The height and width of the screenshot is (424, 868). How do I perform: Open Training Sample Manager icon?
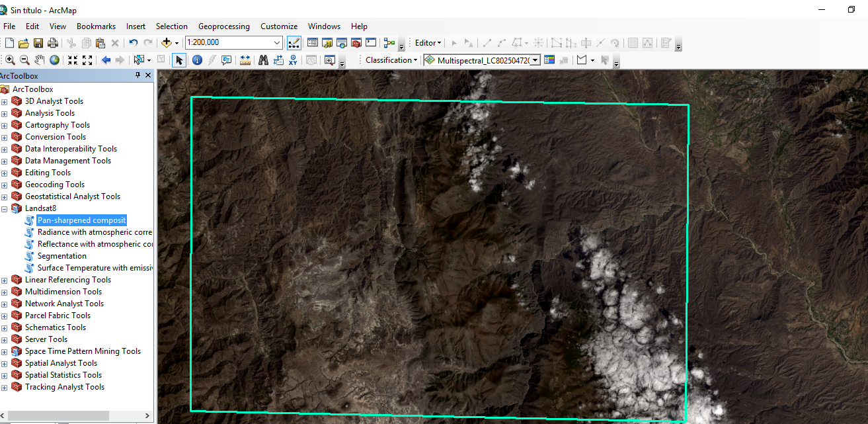pos(549,60)
